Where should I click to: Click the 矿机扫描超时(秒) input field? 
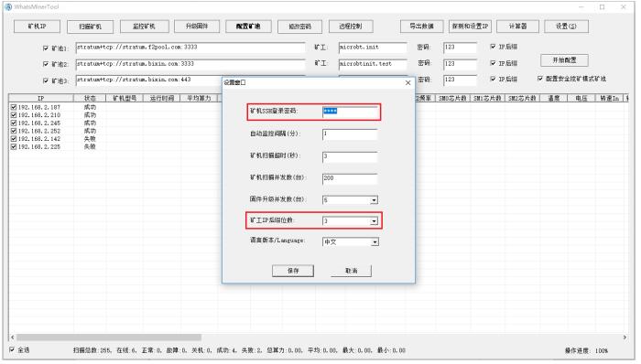(x=350, y=156)
